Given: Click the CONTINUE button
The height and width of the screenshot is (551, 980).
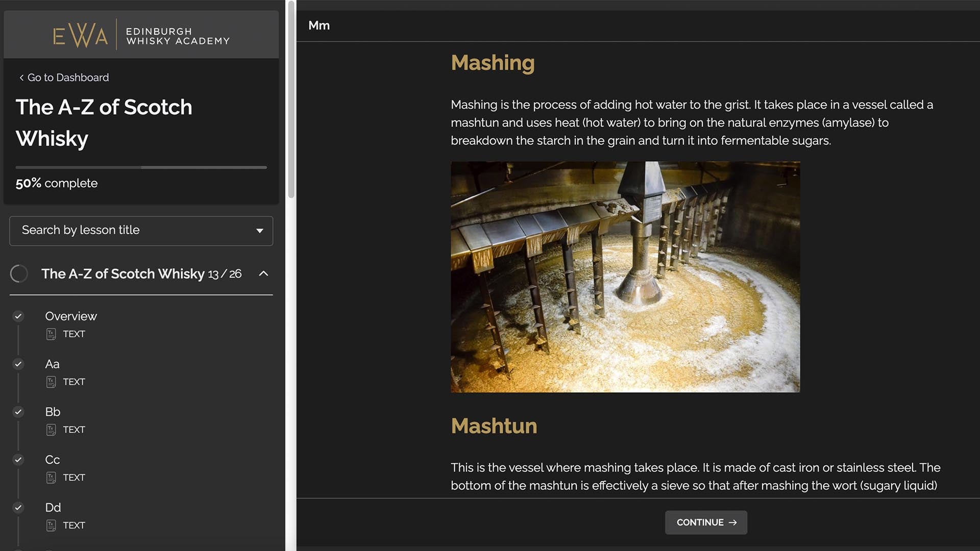Looking at the screenshot, I should (x=706, y=523).
